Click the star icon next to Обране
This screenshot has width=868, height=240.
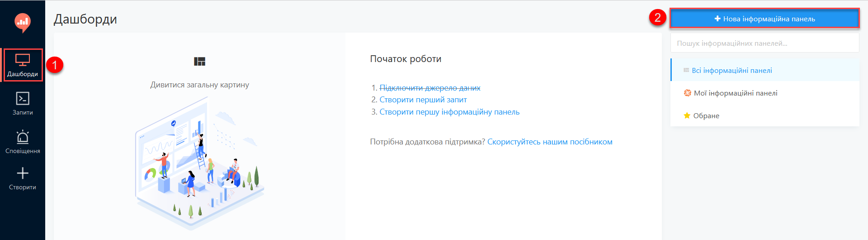pos(687,115)
